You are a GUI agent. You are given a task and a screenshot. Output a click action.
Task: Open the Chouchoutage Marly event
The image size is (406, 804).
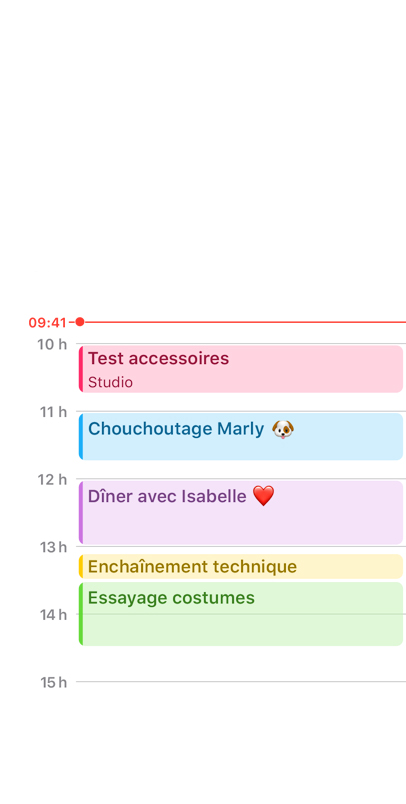coord(241,436)
